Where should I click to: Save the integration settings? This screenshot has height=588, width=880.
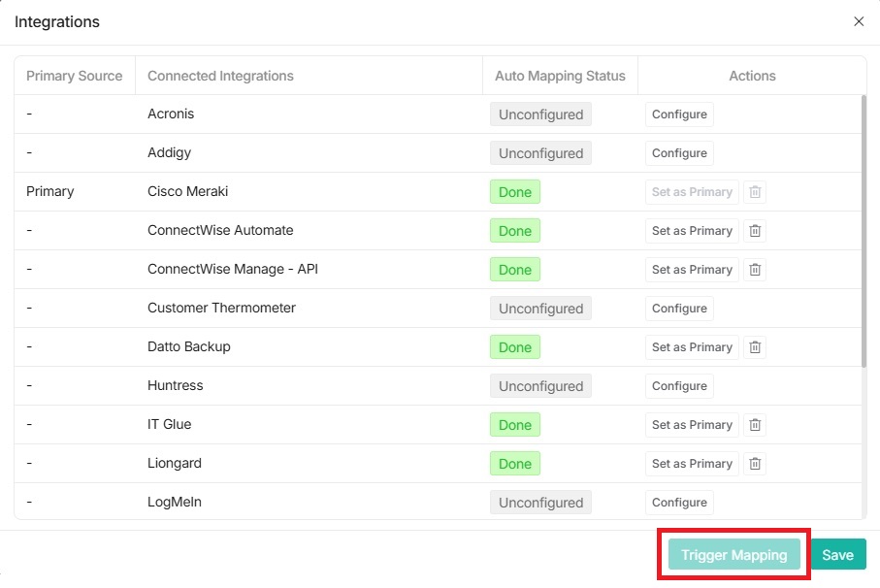pos(838,554)
